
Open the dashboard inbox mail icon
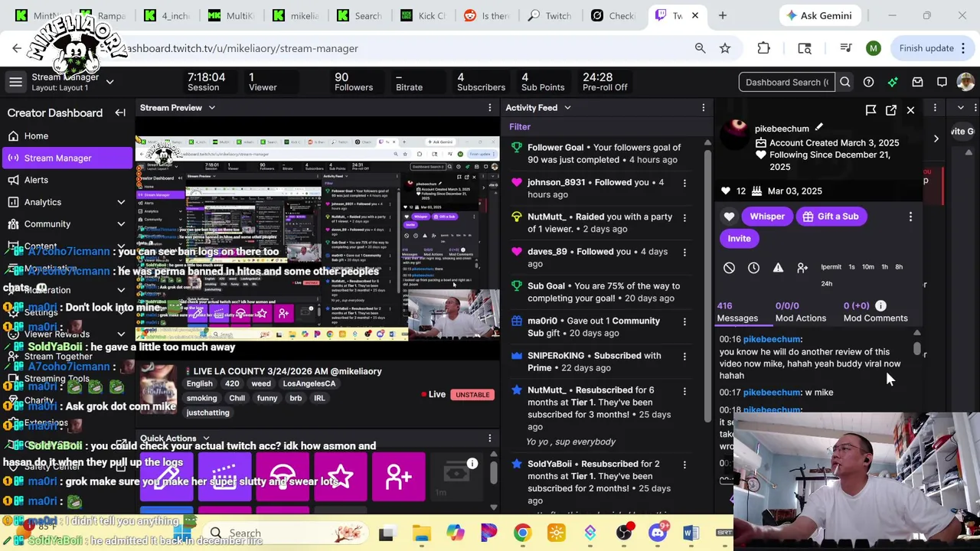point(917,82)
